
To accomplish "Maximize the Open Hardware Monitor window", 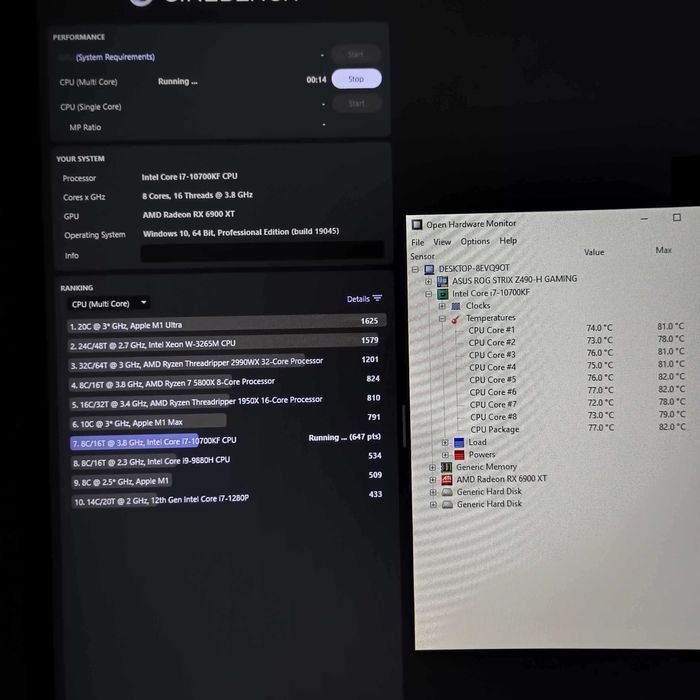I will click(x=677, y=217).
